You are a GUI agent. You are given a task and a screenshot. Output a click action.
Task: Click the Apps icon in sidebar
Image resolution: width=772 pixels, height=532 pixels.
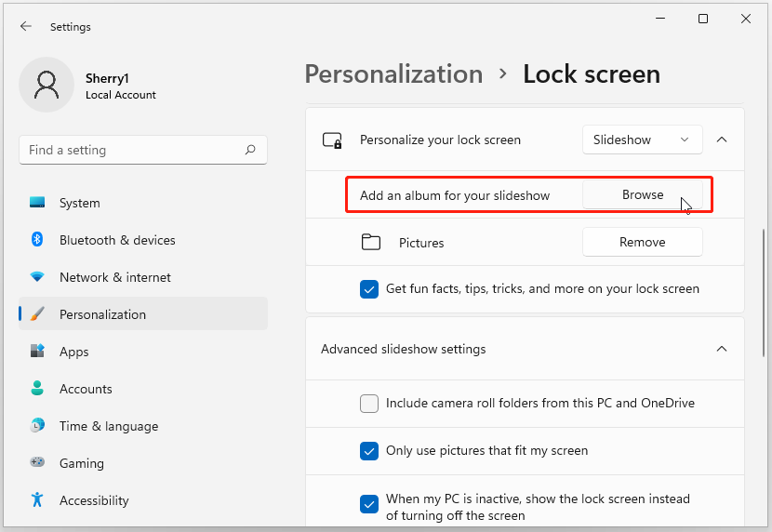point(37,352)
